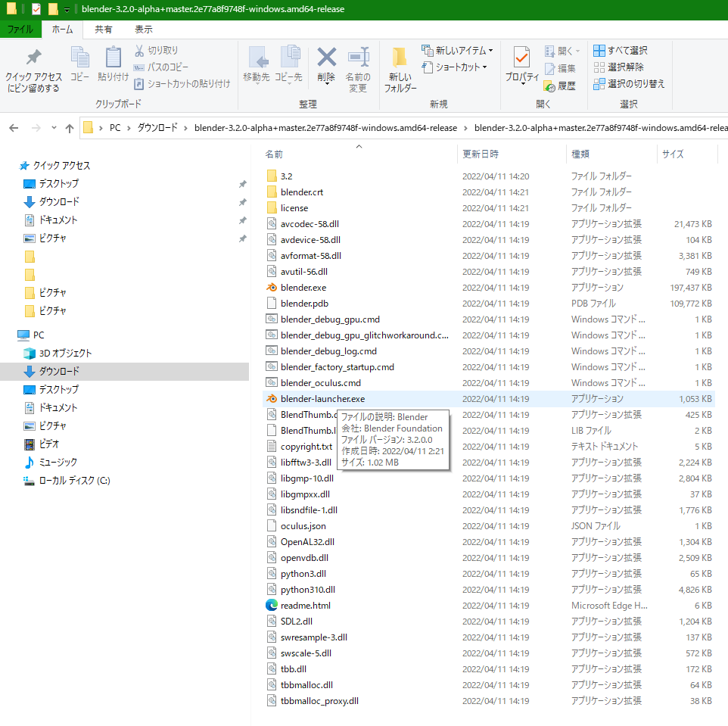Image resolution: width=728 pixels, height=726 pixels.
Task: Switch to the Home (ホーム) tab
Action: click(x=62, y=30)
